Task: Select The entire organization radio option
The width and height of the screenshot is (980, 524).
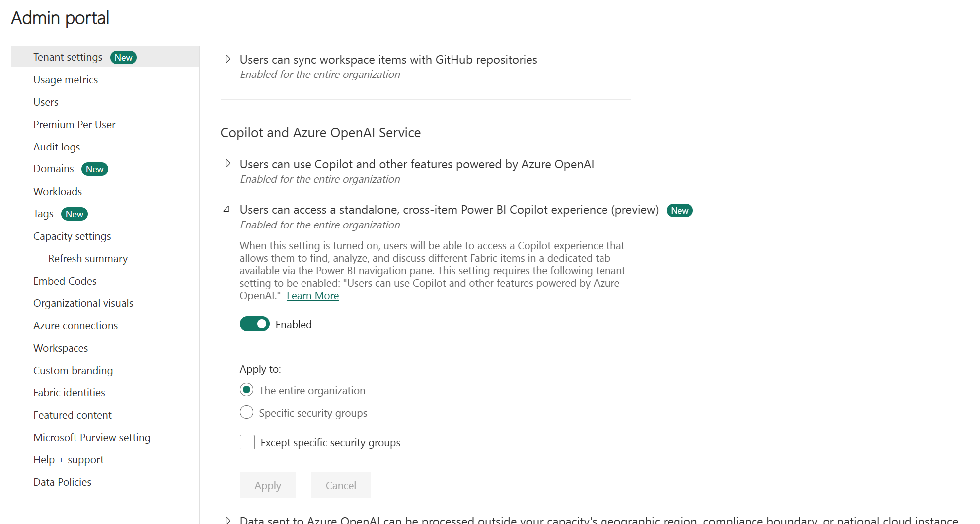Action: (246, 390)
